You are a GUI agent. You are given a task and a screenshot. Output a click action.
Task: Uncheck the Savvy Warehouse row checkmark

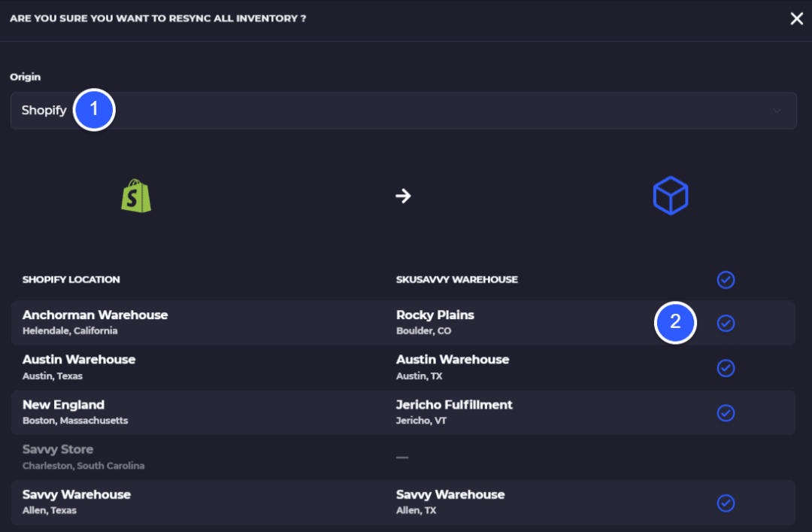[x=726, y=503]
